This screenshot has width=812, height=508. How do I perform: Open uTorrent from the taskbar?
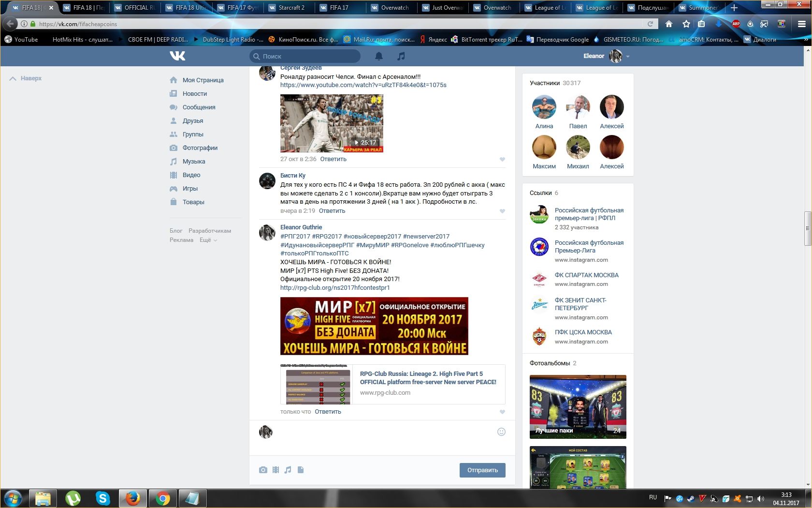click(x=73, y=498)
